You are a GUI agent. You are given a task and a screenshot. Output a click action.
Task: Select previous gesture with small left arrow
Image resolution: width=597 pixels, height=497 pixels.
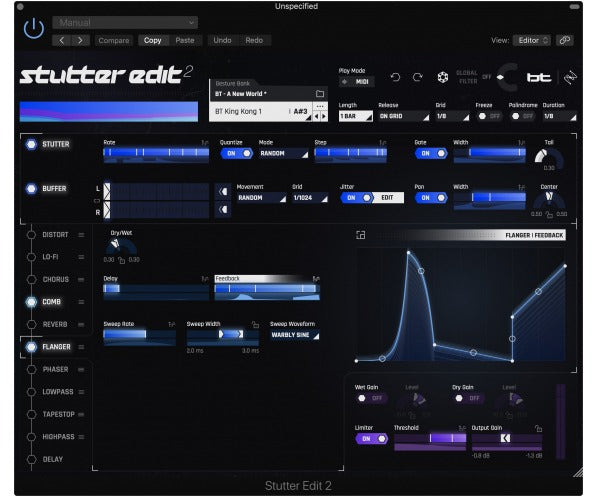(x=316, y=116)
